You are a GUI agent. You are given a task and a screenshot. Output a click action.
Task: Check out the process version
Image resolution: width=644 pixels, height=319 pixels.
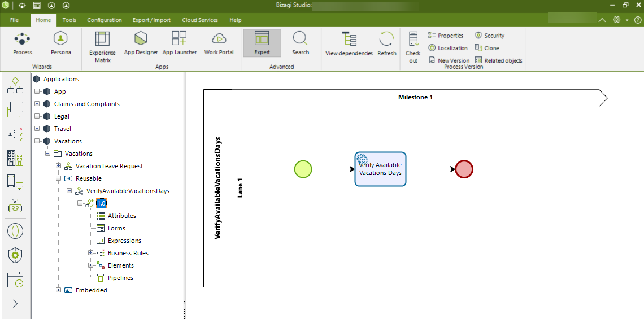[413, 47]
